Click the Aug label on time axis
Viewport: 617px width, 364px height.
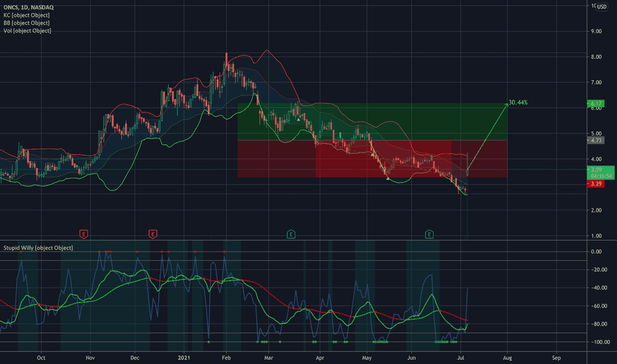(x=507, y=357)
